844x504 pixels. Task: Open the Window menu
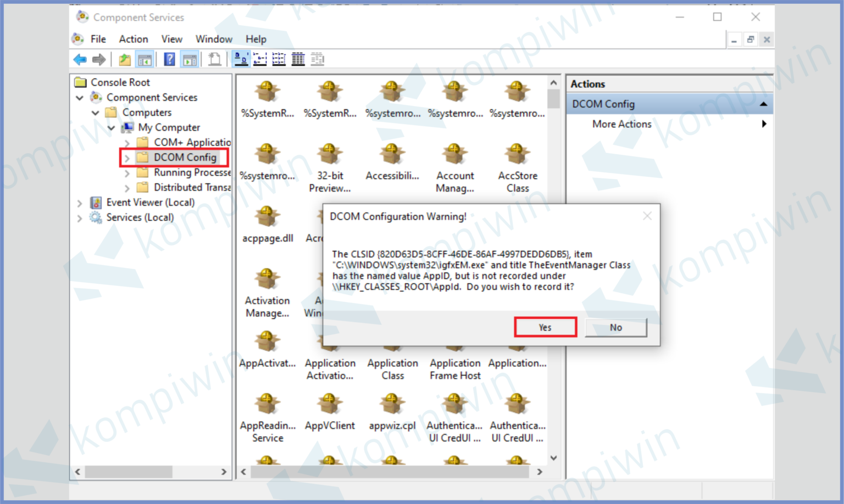(214, 38)
